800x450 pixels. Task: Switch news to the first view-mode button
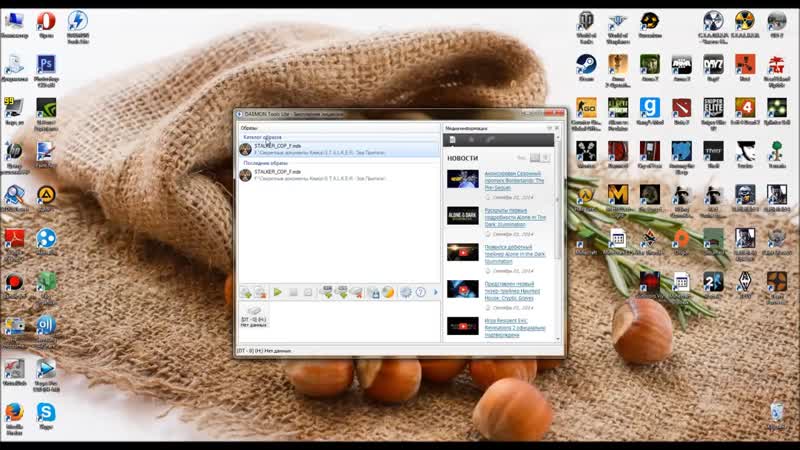coord(535,158)
